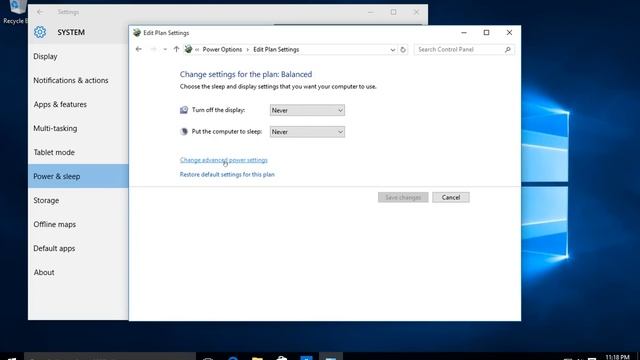Go up one level to Power Options

pyautogui.click(x=176, y=49)
